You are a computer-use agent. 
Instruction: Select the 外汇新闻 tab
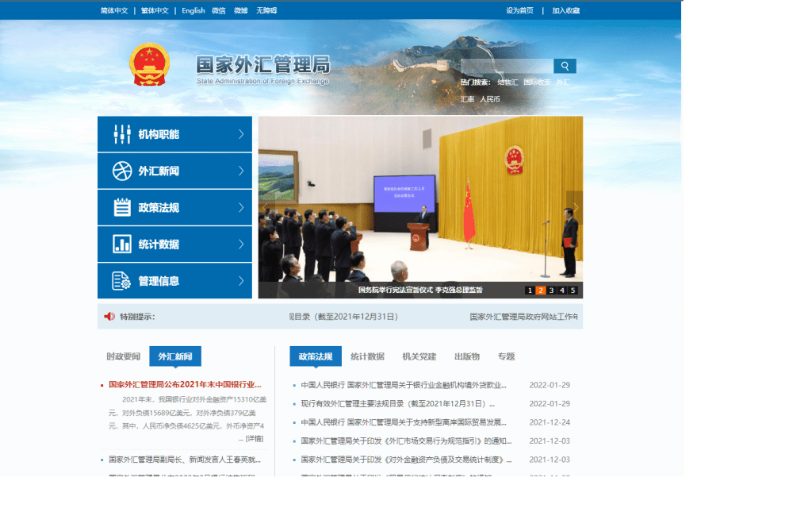click(x=175, y=356)
